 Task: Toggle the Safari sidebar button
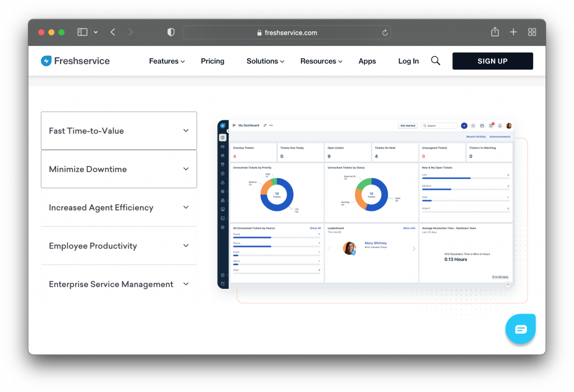(x=82, y=32)
